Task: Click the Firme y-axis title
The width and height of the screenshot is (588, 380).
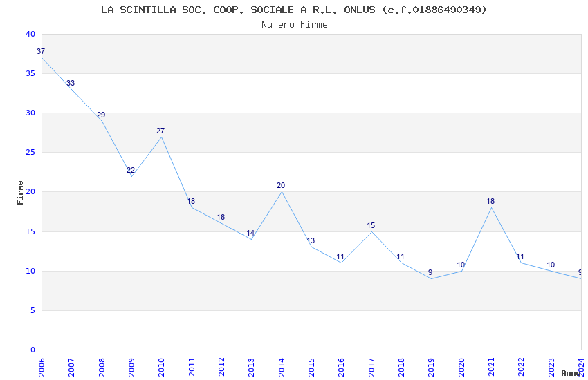Action: 21,192
